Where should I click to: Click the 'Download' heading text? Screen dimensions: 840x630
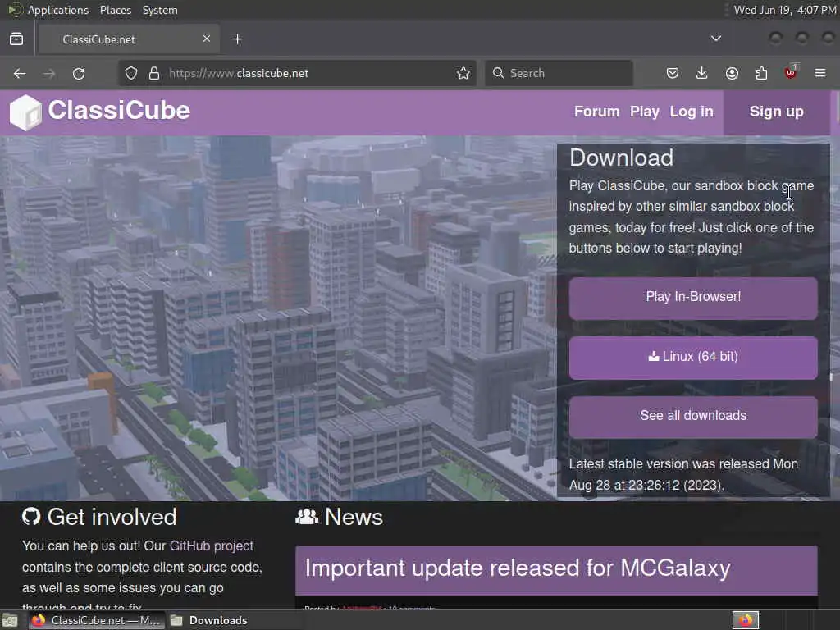pyautogui.click(x=622, y=158)
